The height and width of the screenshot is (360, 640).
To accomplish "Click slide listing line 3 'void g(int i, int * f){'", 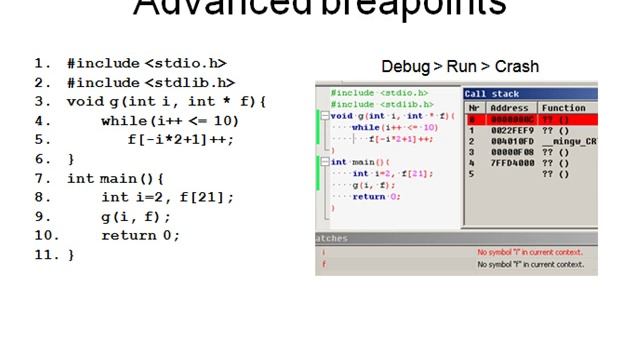I will (x=167, y=102).
